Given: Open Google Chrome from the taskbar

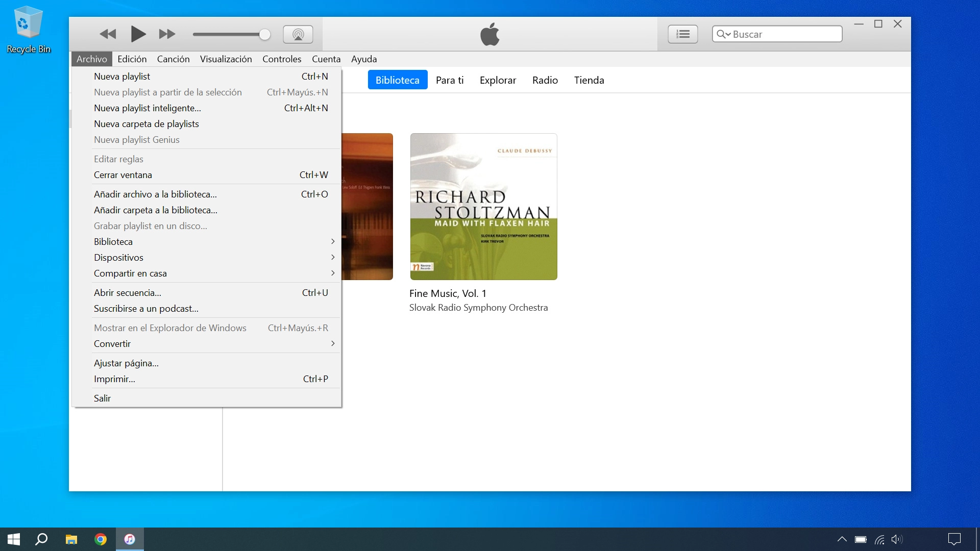Looking at the screenshot, I should coord(101,539).
